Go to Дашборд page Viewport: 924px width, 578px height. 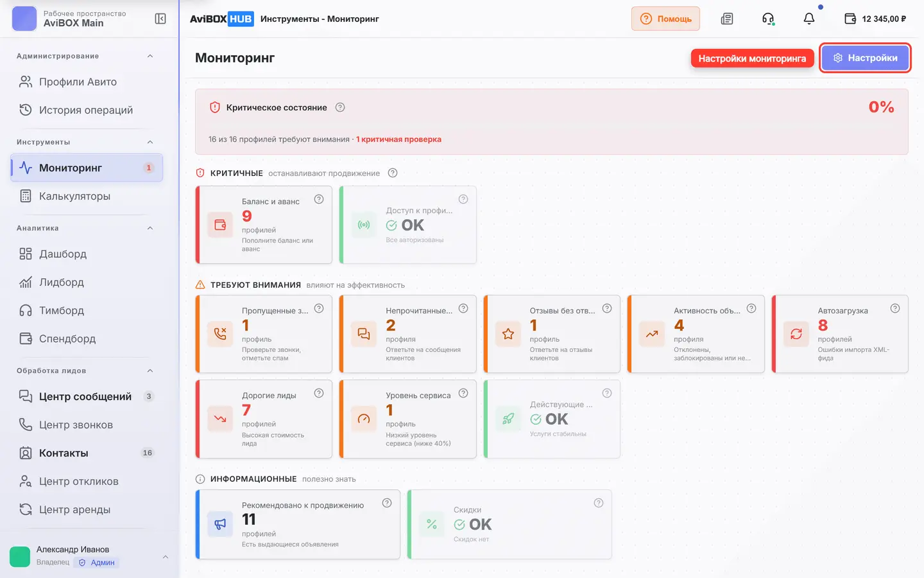(x=87, y=254)
